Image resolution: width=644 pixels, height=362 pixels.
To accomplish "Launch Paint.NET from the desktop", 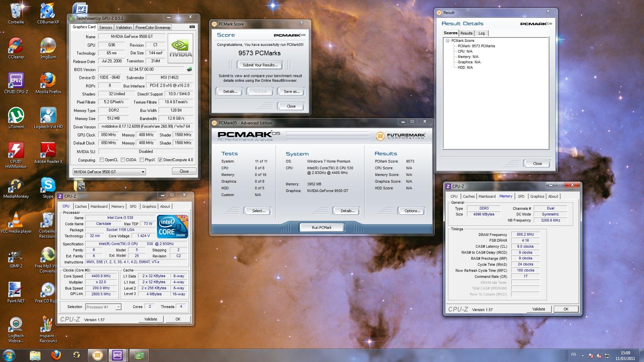I will [16, 293].
